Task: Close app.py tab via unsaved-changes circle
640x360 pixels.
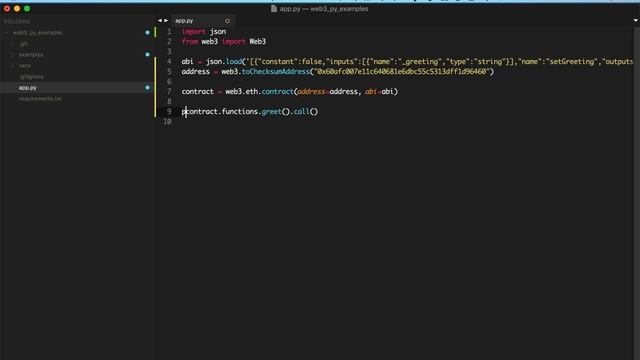Action: pyautogui.click(x=227, y=21)
